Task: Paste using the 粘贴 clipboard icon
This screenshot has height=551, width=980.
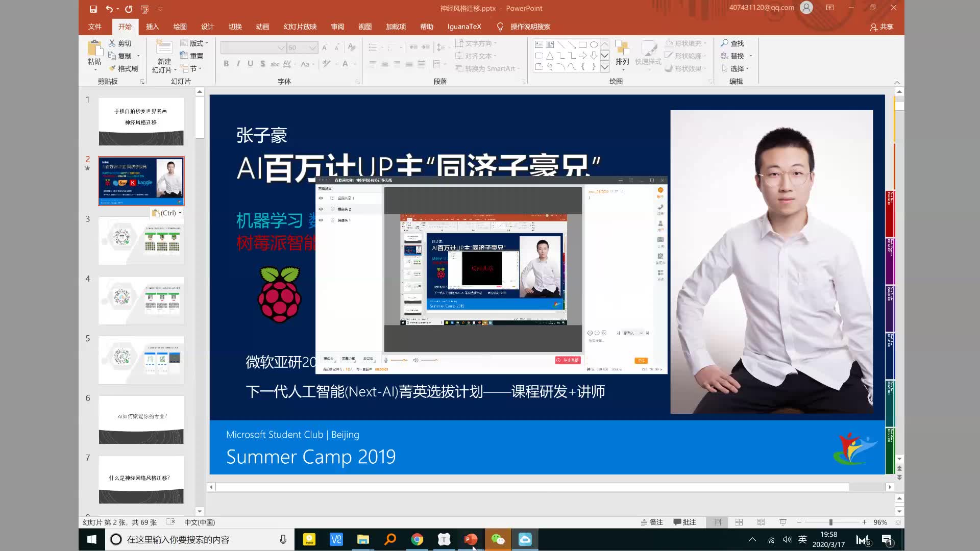Action: pos(94,48)
